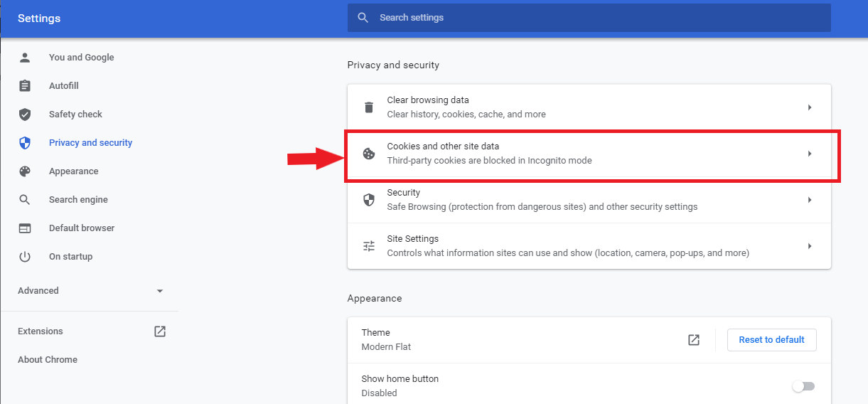
Task: Click the Site Settings description text
Action: click(x=568, y=253)
